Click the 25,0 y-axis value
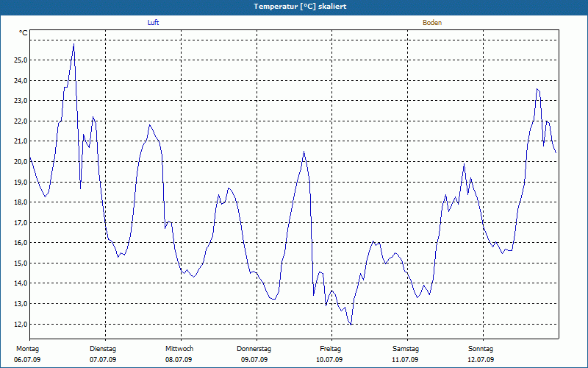Image resolution: width=588 pixels, height=368 pixels. pos(20,60)
